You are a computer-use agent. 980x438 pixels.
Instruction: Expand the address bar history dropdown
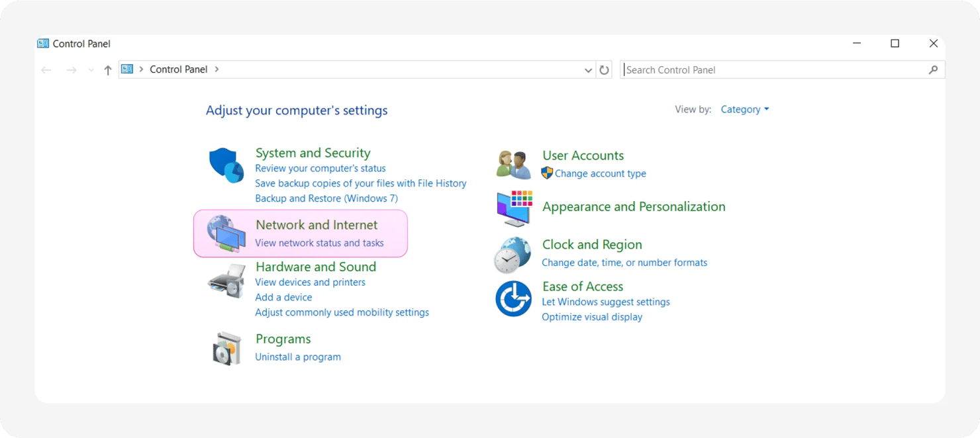589,70
